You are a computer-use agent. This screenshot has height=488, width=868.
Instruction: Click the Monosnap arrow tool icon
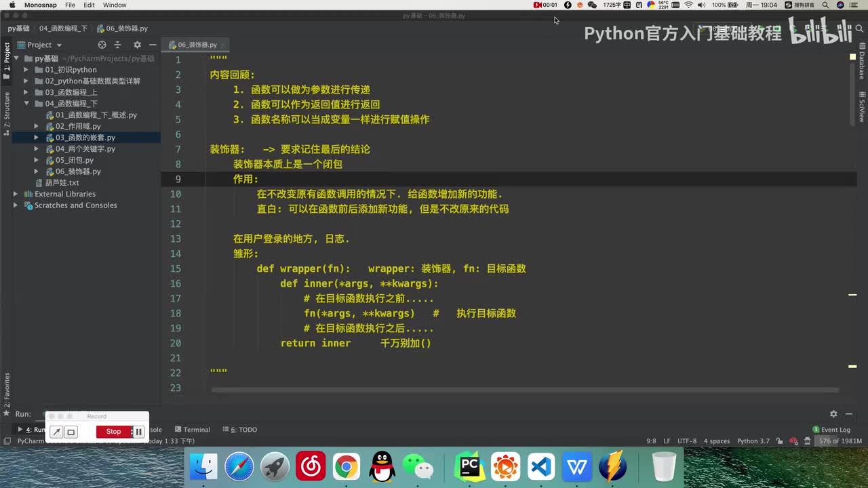(57, 432)
